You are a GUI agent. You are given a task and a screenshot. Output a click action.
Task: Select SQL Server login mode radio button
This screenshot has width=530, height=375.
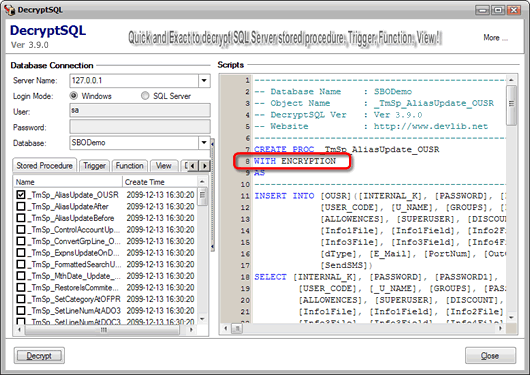[145, 96]
